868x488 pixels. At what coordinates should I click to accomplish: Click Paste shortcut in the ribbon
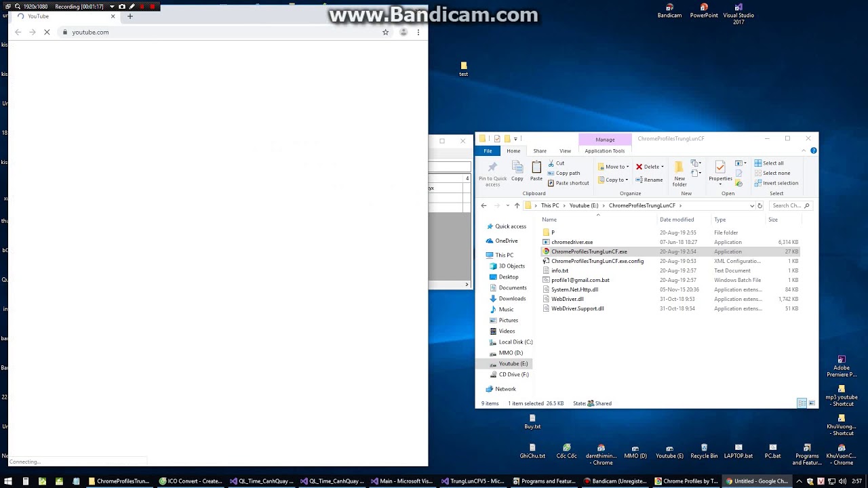point(568,183)
